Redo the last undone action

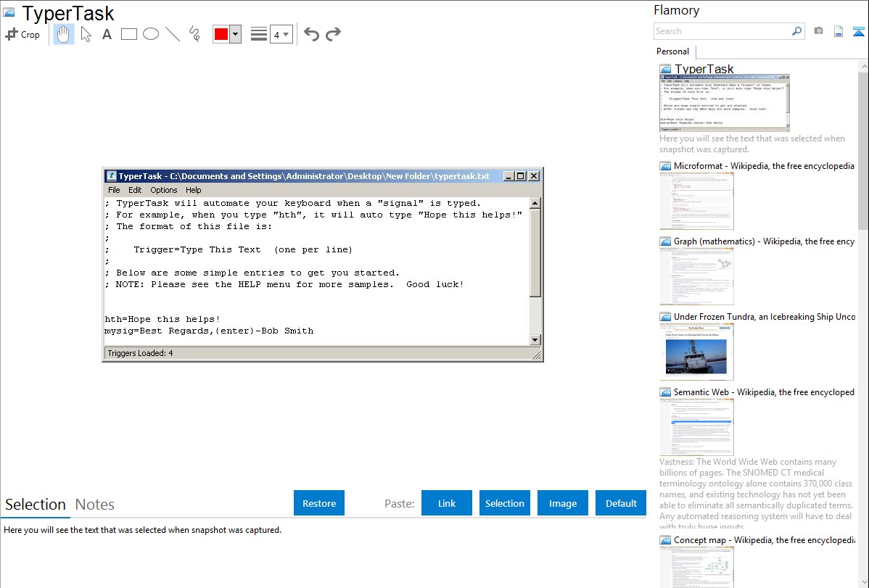[333, 34]
